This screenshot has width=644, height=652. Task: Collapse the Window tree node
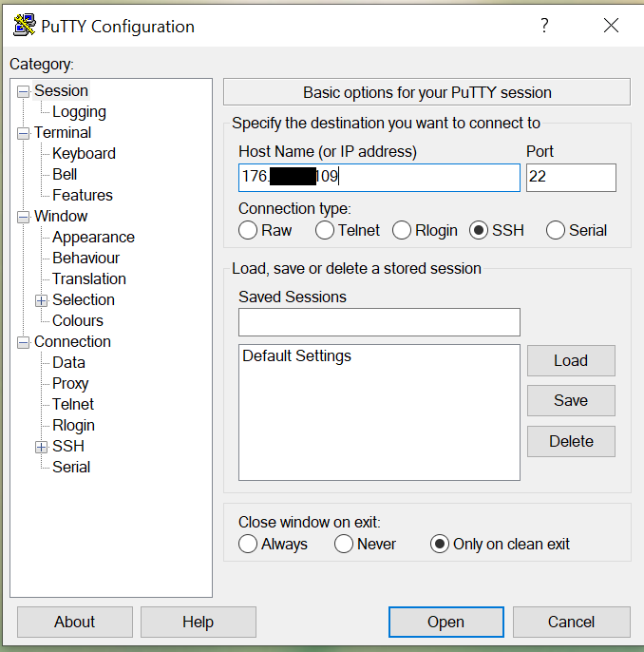(x=23, y=217)
